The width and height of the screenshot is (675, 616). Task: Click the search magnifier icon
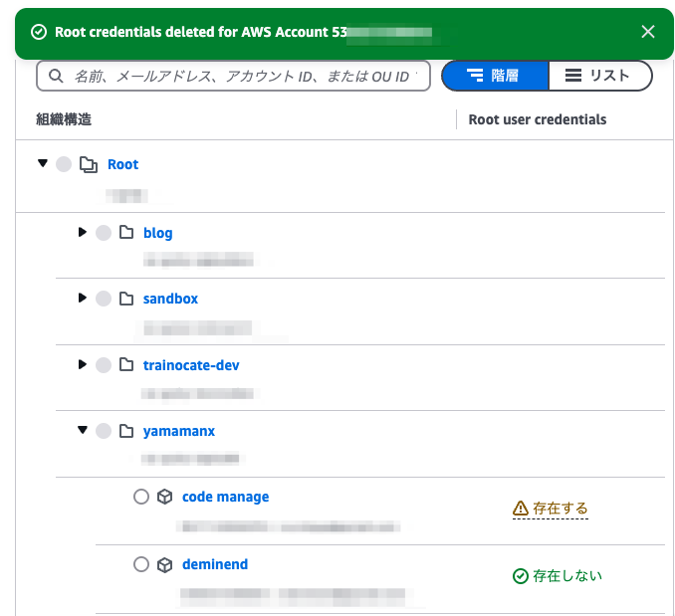56,77
